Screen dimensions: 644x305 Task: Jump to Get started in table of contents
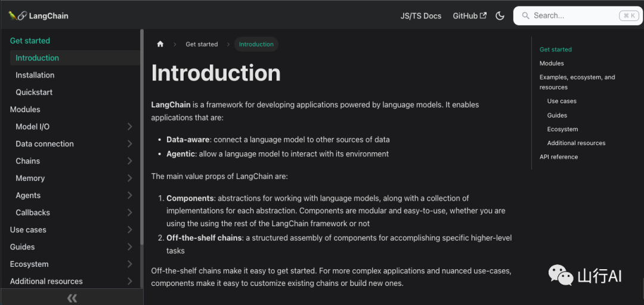556,50
